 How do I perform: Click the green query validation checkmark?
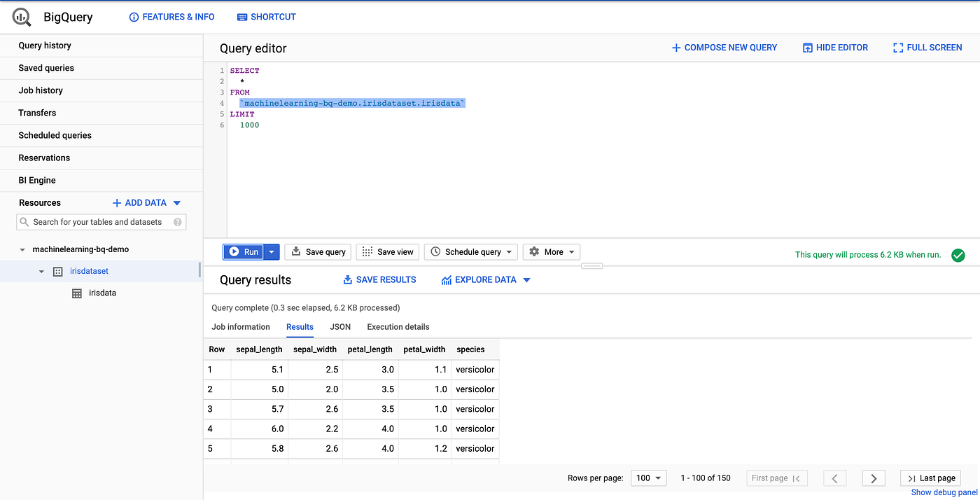958,255
